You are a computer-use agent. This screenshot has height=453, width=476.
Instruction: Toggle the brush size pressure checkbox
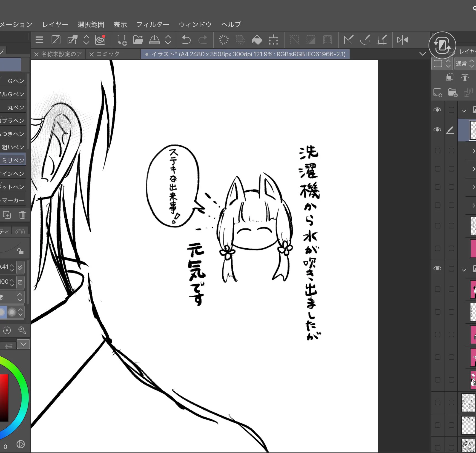20,267
